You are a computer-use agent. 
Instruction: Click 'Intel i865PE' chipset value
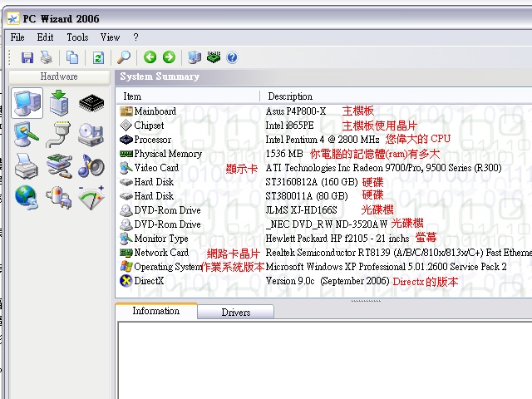[x=289, y=126]
